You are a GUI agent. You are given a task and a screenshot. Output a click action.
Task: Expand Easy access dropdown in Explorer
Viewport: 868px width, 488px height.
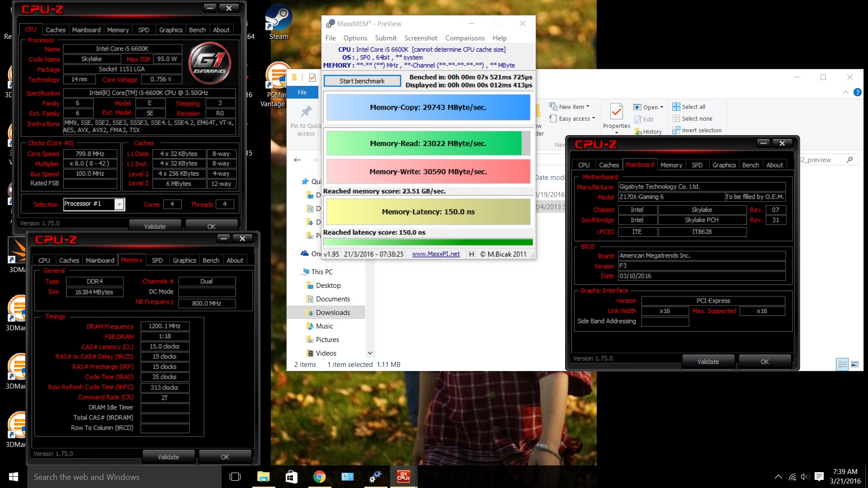pyautogui.click(x=593, y=118)
